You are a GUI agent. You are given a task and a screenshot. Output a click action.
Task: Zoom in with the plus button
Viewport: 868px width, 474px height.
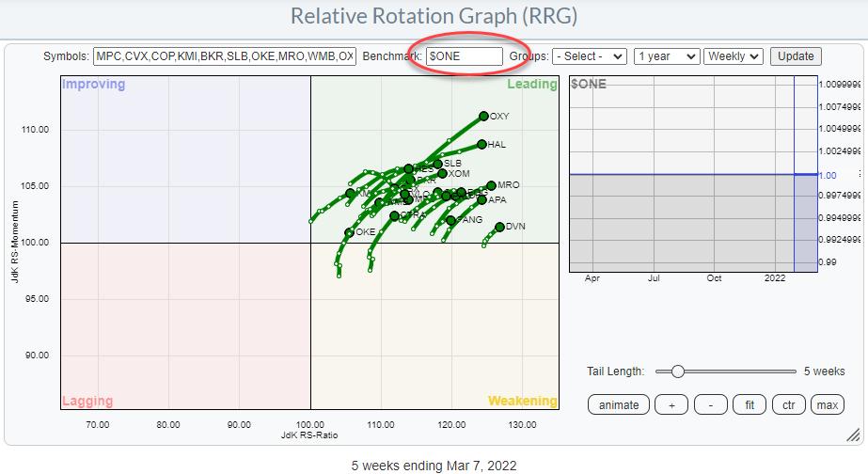(x=671, y=405)
